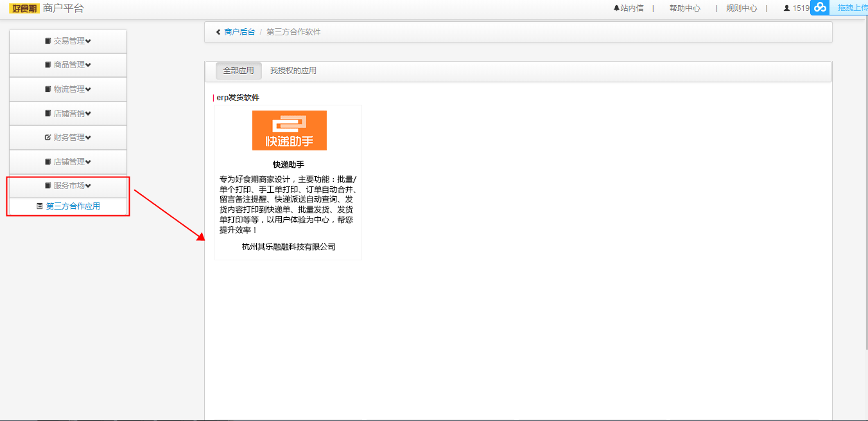This screenshot has height=421, width=868.
Task: Click the 杭州其乐融融科技有限公司 company name
Action: point(289,247)
